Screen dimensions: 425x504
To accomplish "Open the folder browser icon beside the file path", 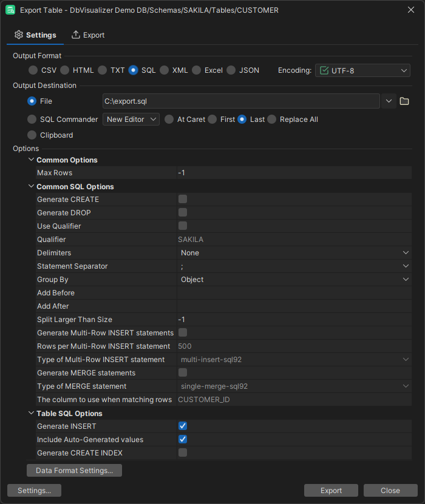I will [404, 101].
